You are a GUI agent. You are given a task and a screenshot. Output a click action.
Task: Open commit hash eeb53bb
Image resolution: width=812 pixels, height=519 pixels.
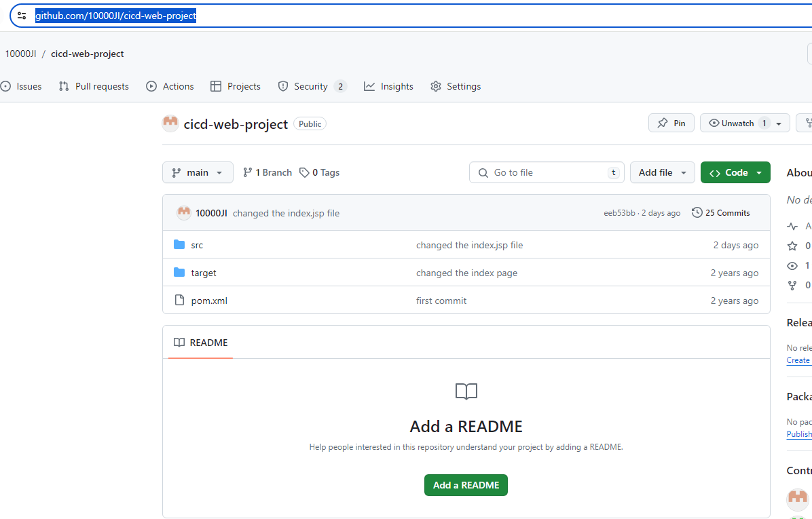pos(619,213)
